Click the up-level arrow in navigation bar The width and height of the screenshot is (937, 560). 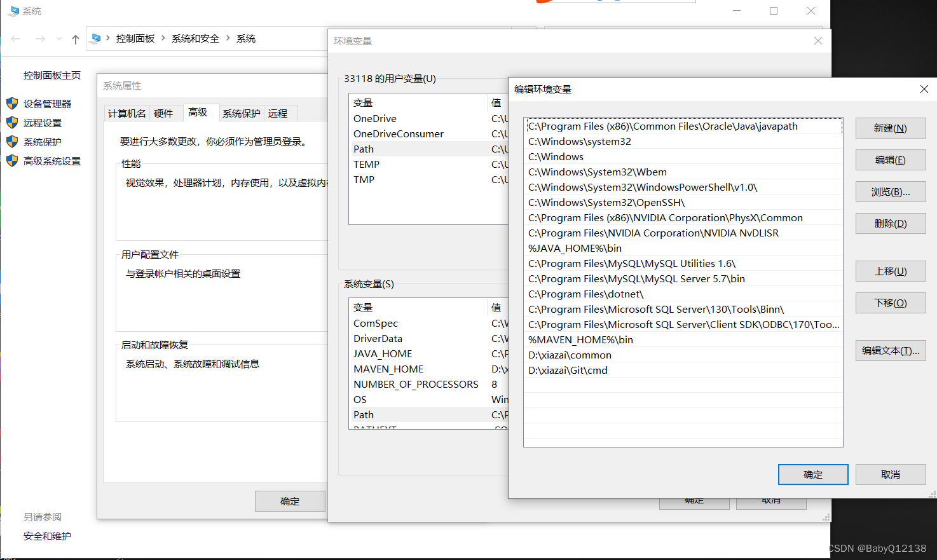click(x=76, y=39)
